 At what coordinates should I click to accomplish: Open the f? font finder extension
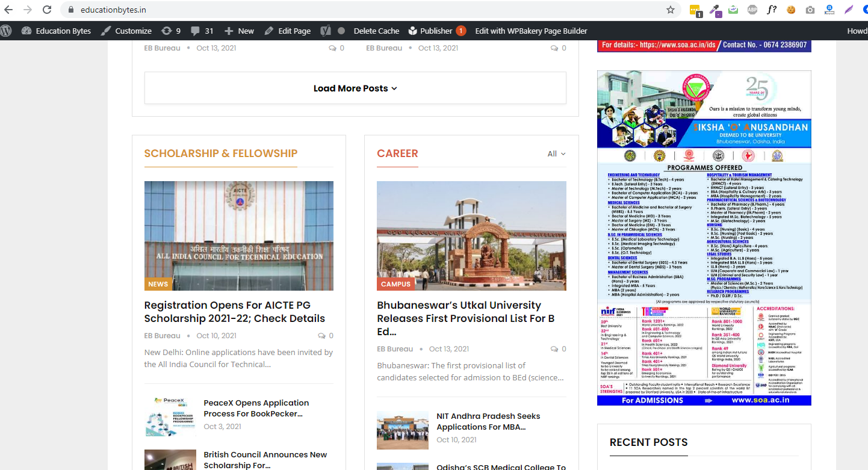coord(772,10)
